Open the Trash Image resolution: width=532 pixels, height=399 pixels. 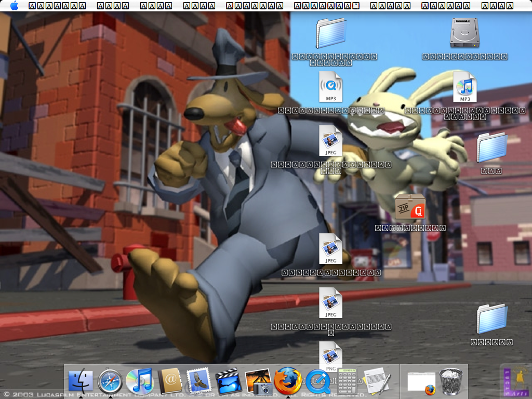[x=450, y=381]
